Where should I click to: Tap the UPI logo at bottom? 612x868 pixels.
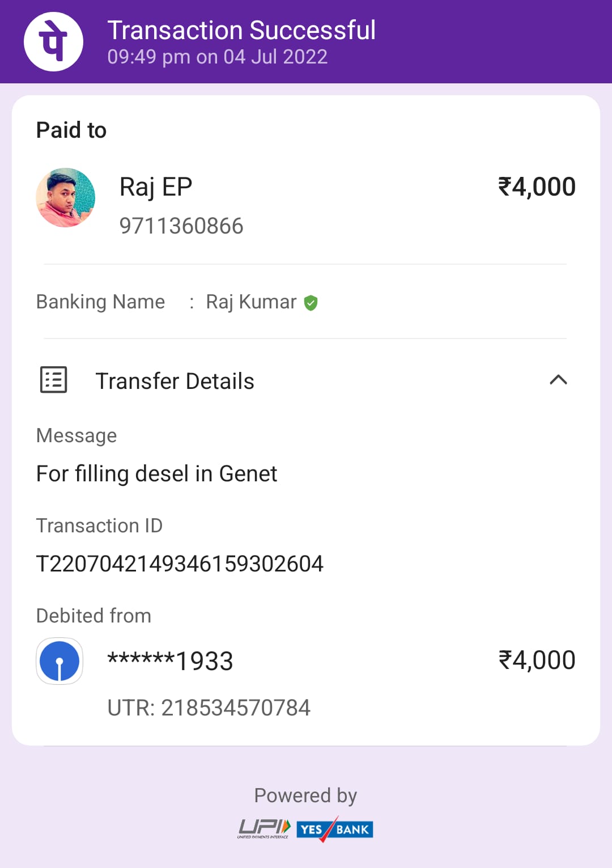click(x=264, y=829)
